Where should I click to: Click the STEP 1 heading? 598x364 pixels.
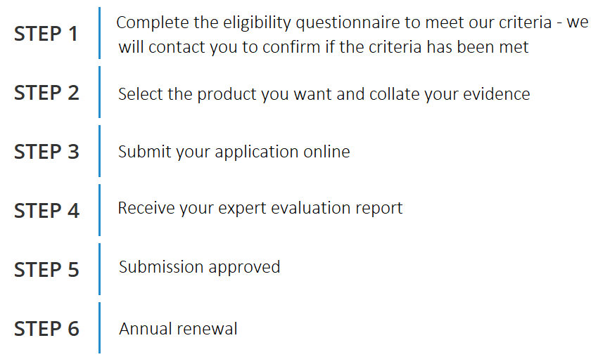coord(46,34)
